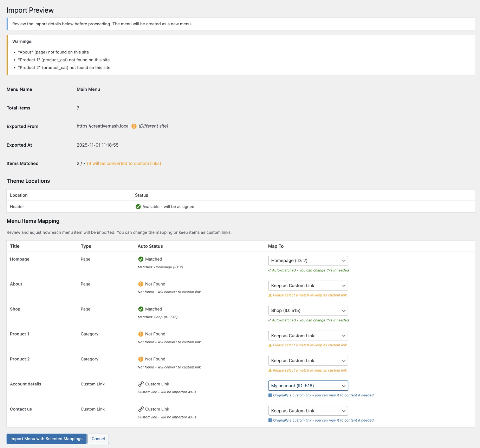This screenshot has width=480, height=448.
Task: Click the Not Found icon for Product 1
Action: click(141, 334)
